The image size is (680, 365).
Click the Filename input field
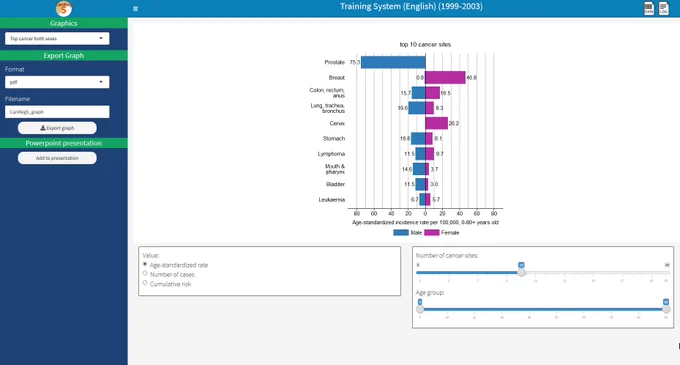[57, 112]
